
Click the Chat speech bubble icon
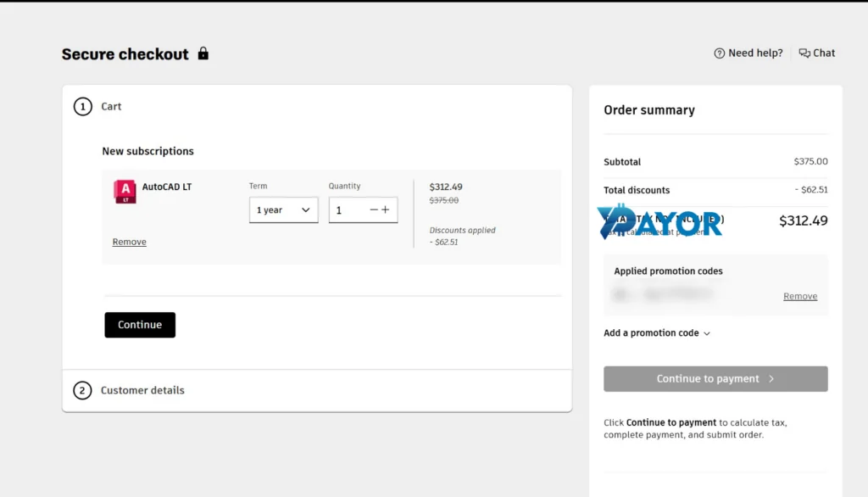click(804, 53)
